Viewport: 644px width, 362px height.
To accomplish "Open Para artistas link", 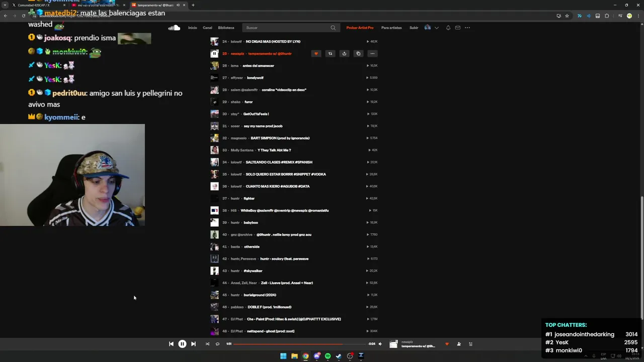I will click(391, 28).
